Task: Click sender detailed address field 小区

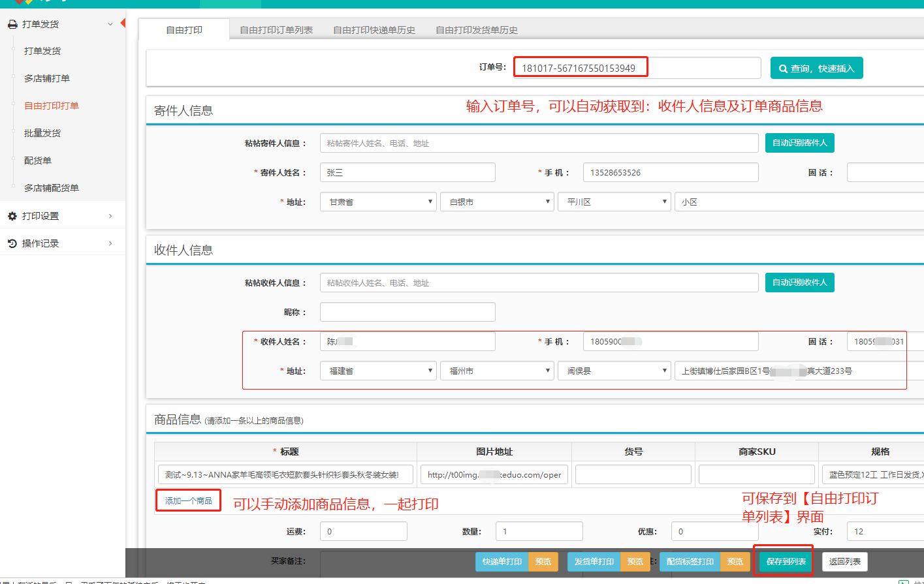Action: 799,202
